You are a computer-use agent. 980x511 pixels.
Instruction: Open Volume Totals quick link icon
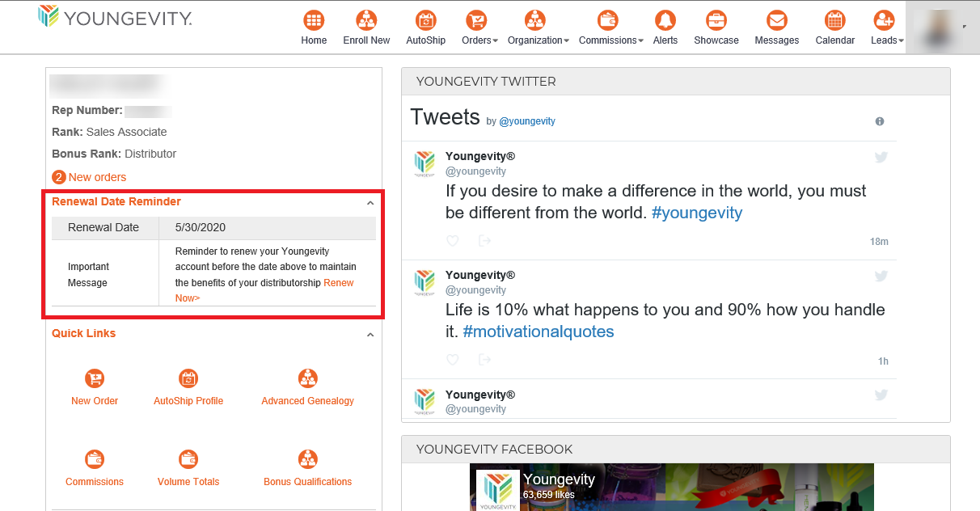(188, 459)
